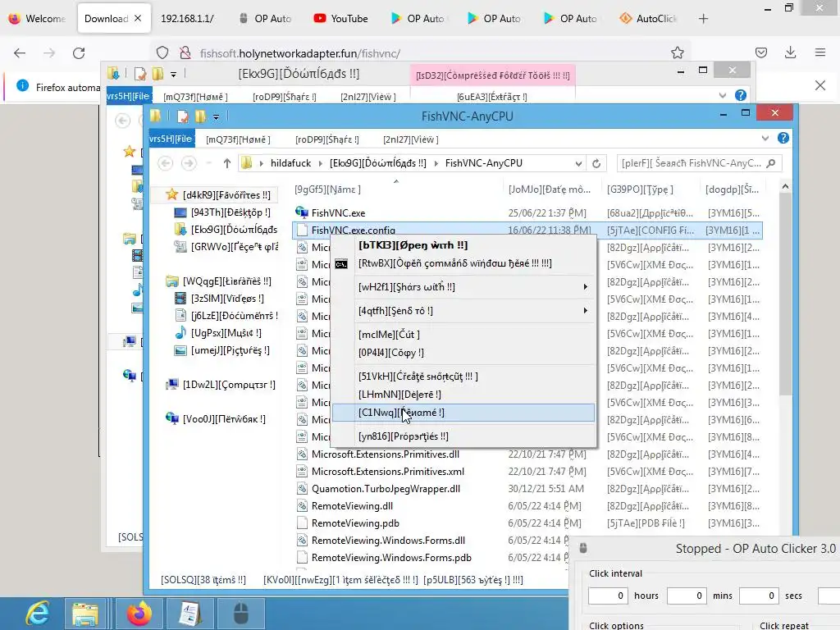
Task: Click the shield tracking protection icon
Action: pyautogui.click(x=162, y=52)
